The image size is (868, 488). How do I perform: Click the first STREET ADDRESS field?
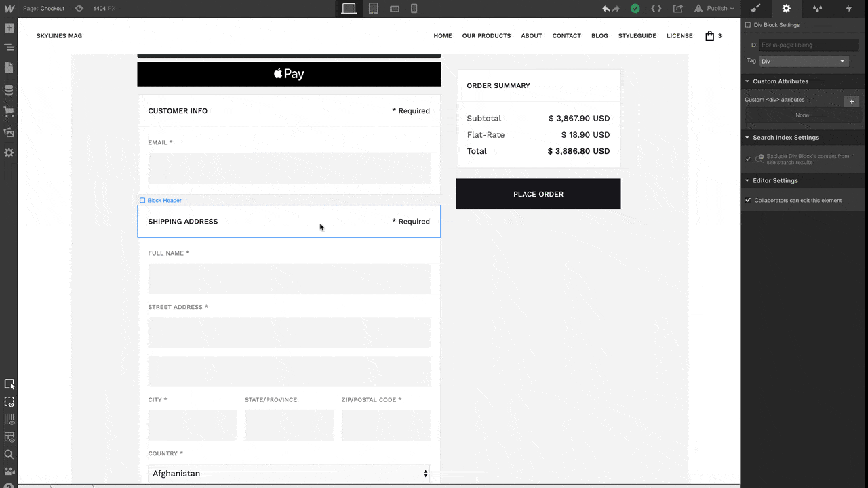click(290, 333)
